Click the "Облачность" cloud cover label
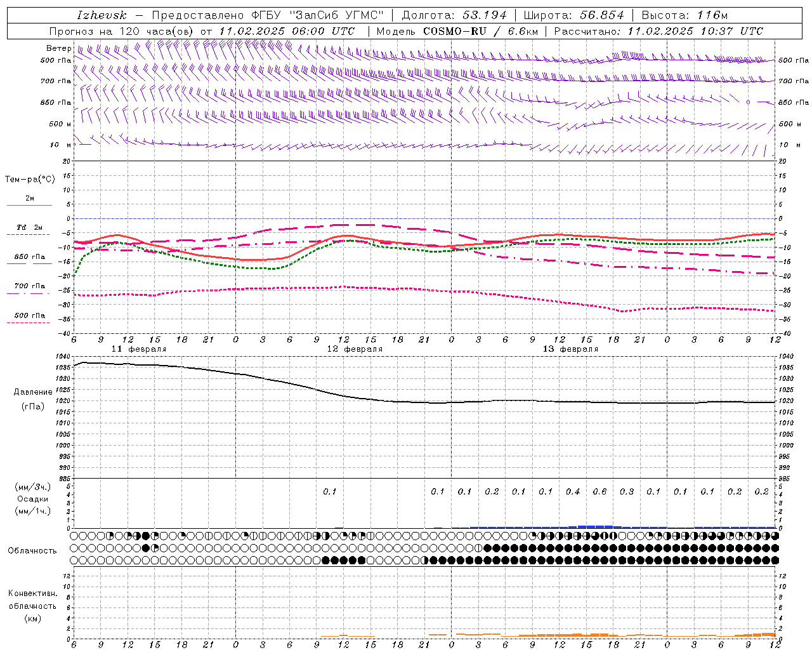Screen dimensions: 812x650 click(x=32, y=551)
